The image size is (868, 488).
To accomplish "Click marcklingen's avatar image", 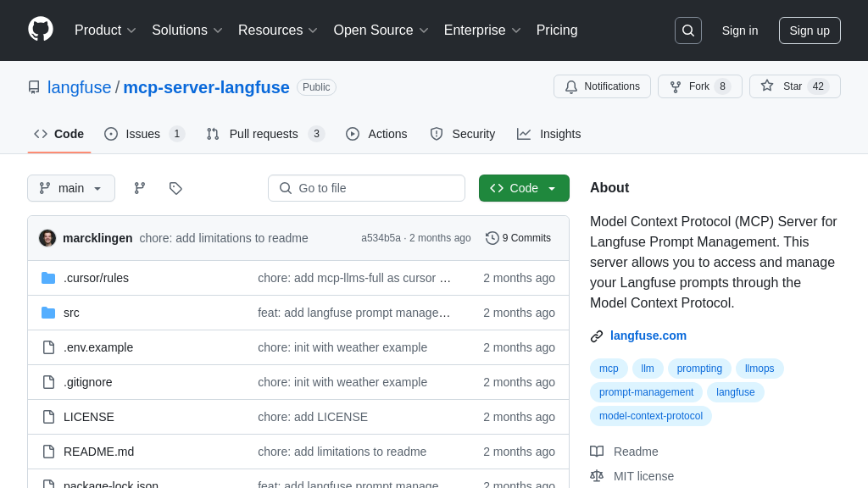I will pos(47,238).
